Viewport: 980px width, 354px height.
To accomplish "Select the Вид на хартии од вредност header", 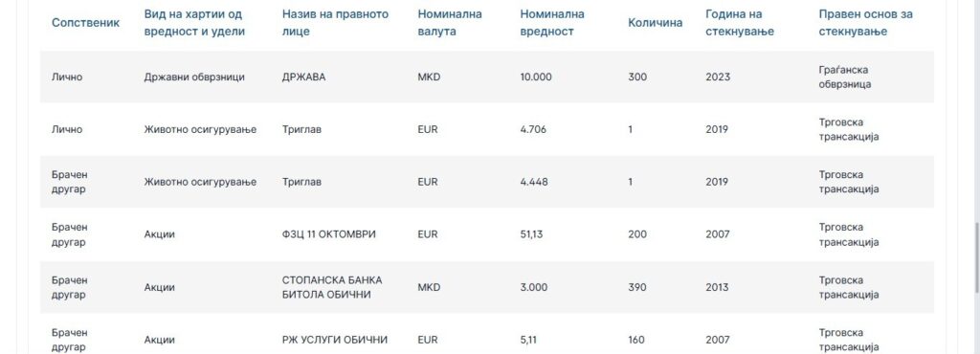I will (194, 22).
